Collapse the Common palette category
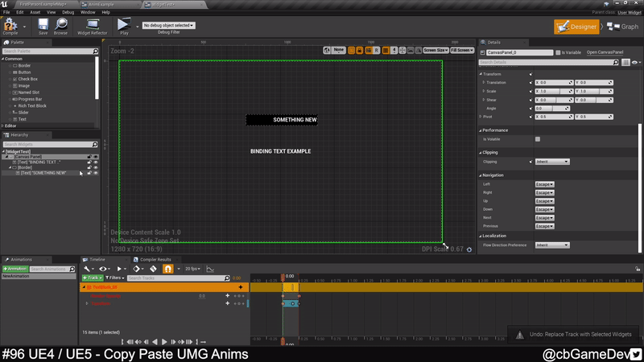The width and height of the screenshot is (644, 362). 3,59
